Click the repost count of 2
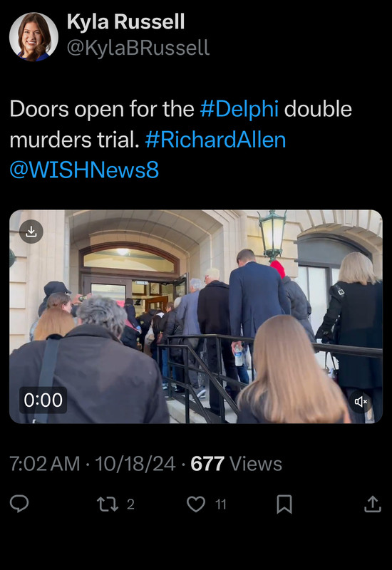The width and height of the screenshot is (392, 570). coord(130,504)
